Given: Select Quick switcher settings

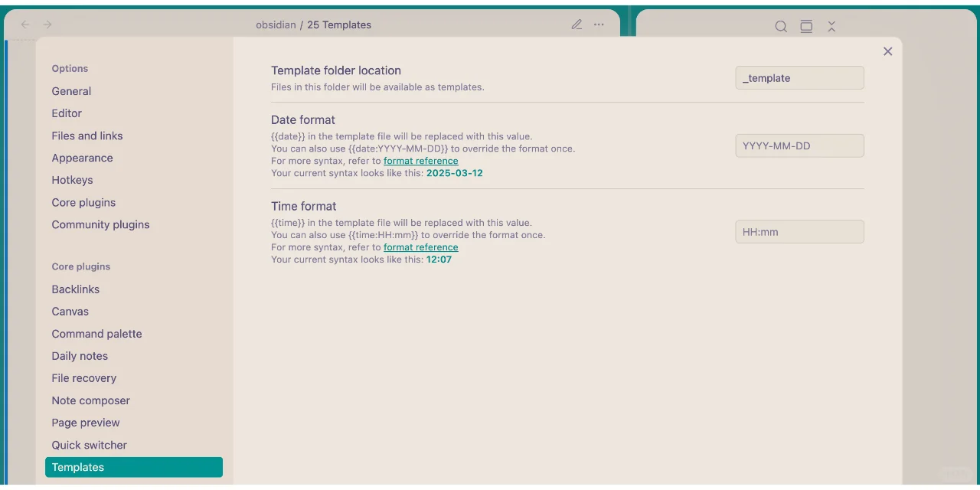Looking at the screenshot, I should coord(134,445).
